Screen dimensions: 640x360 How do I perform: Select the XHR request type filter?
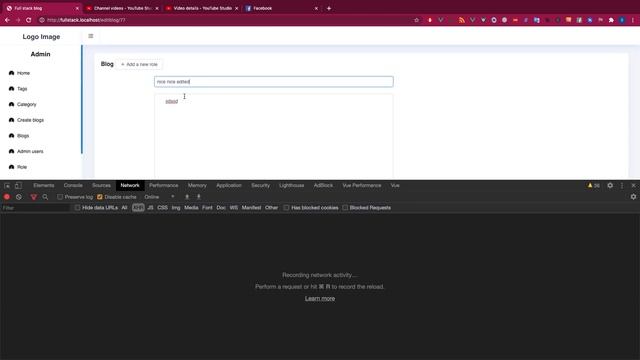138,208
